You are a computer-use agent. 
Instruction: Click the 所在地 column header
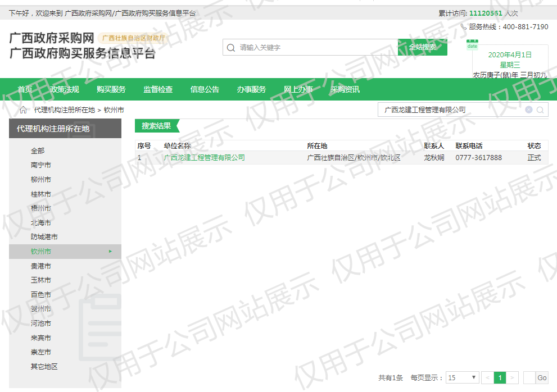tap(317, 146)
